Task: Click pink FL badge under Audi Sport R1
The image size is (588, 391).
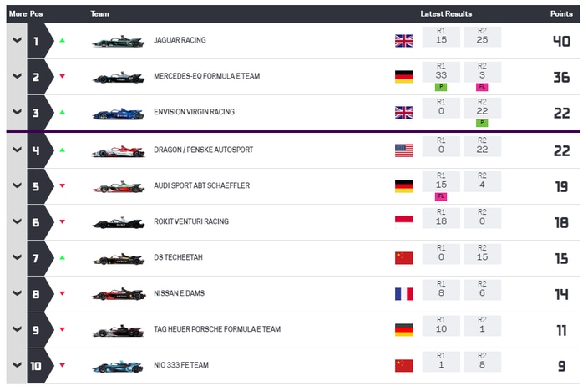Action: coord(441,196)
